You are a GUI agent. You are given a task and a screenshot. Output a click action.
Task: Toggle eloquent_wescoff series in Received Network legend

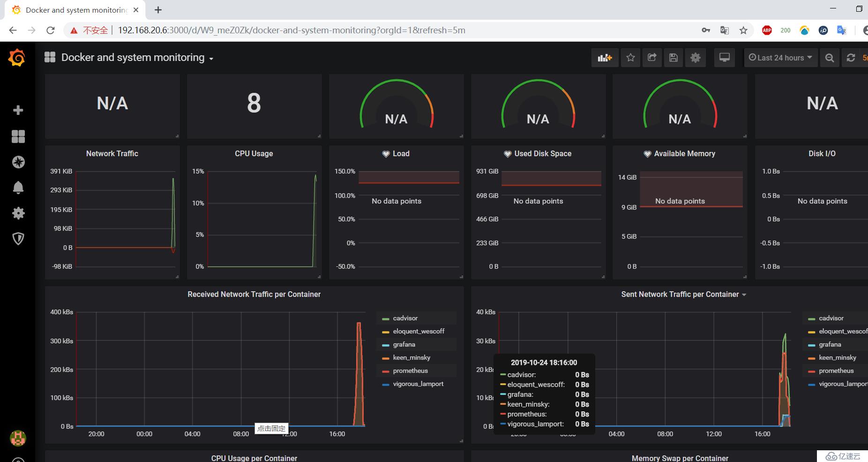pos(419,331)
